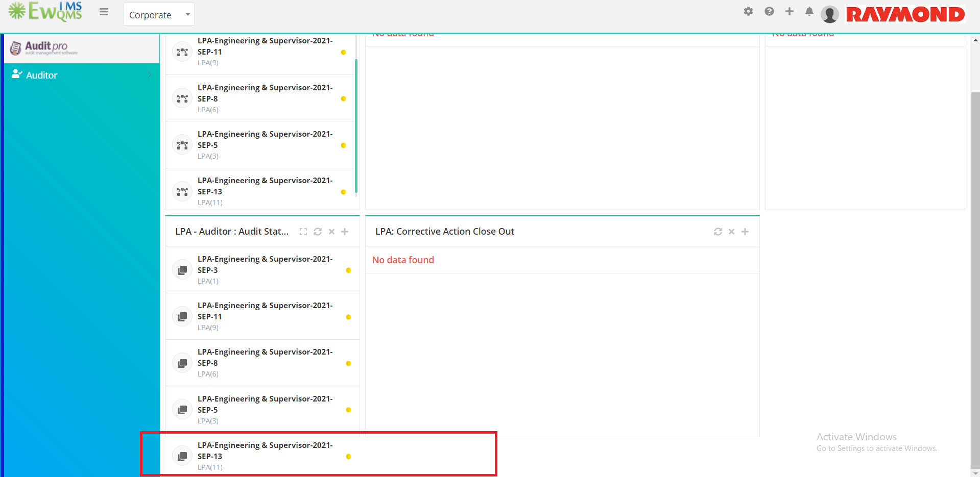Open upper LPA-Engineering & Supervisor-2021-SEP-13 entry
Image resolution: width=980 pixels, height=477 pixels.
(265, 186)
